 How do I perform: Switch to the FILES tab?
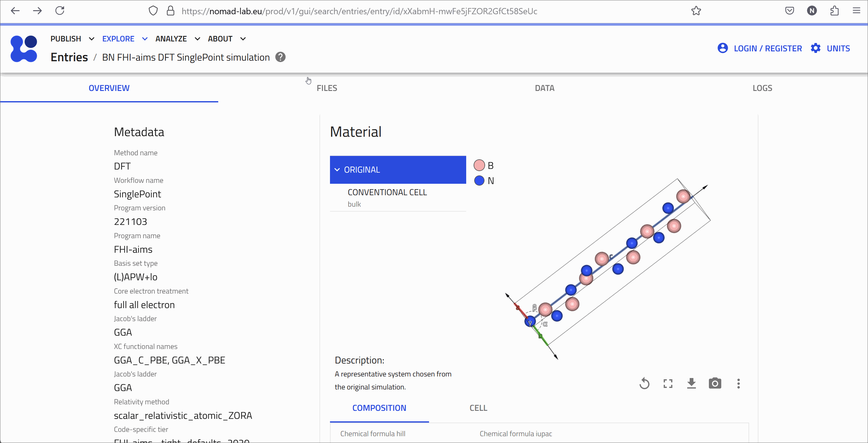[327, 88]
